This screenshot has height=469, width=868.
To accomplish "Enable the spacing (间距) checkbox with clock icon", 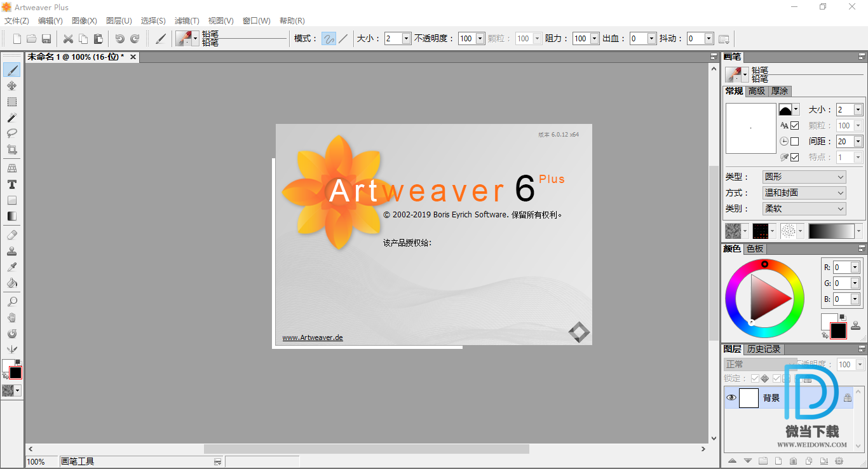I will tap(794, 142).
